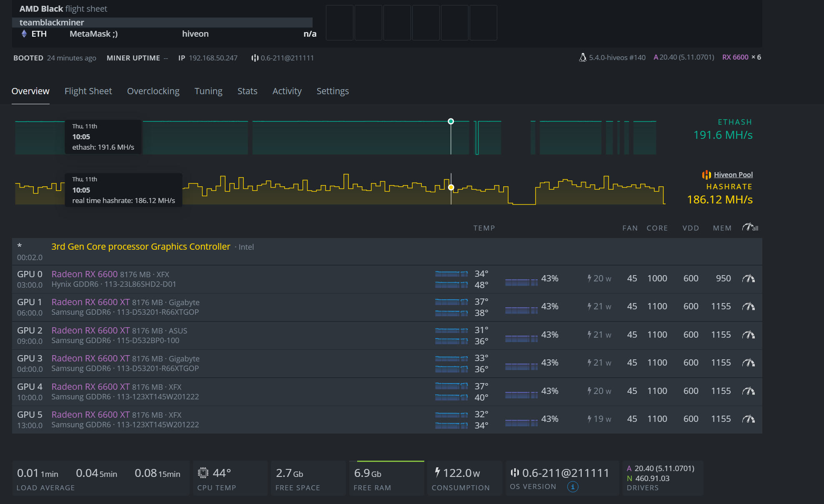This screenshot has width=824, height=504.
Task: Click the 2.7 Gb free space value
Action: [289, 473]
